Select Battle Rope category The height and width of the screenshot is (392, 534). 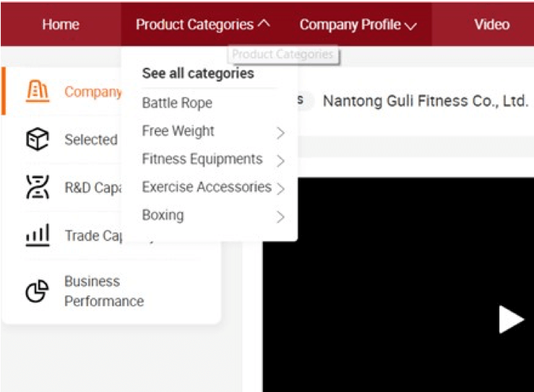pyautogui.click(x=177, y=103)
